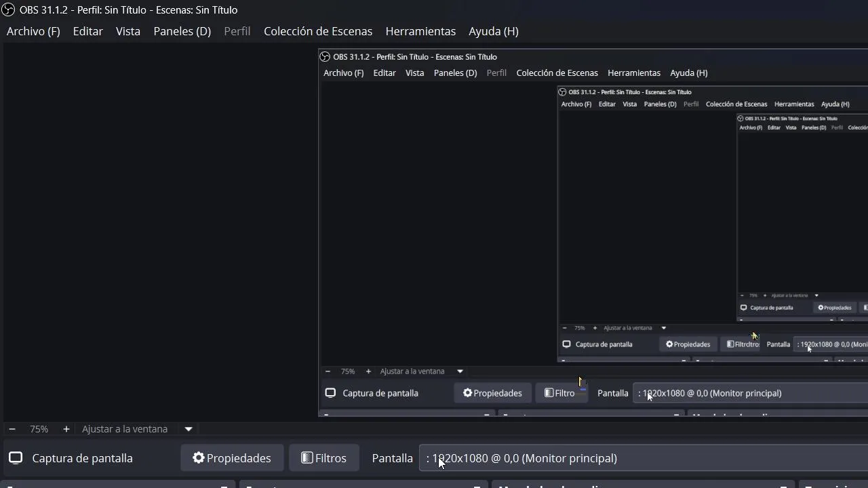Zoom in preview with main plus icon

(x=66, y=429)
